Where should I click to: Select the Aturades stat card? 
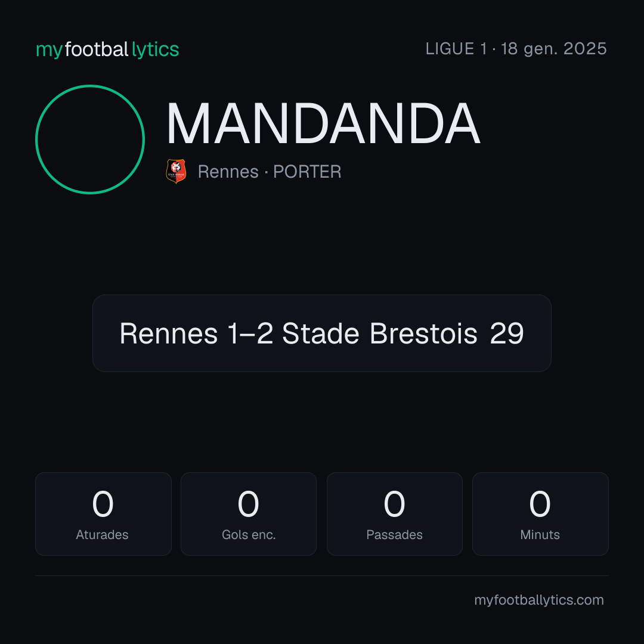tap(103, 514)
